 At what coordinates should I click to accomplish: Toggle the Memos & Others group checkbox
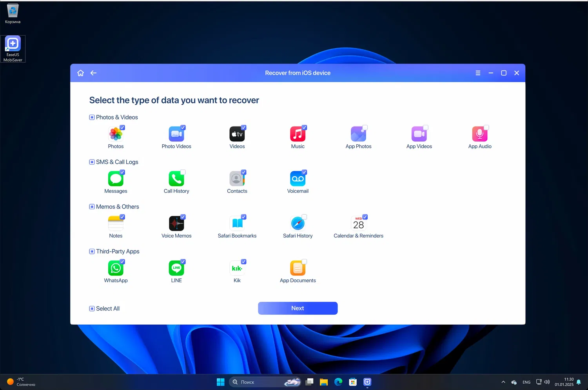[x=92, y=207]
